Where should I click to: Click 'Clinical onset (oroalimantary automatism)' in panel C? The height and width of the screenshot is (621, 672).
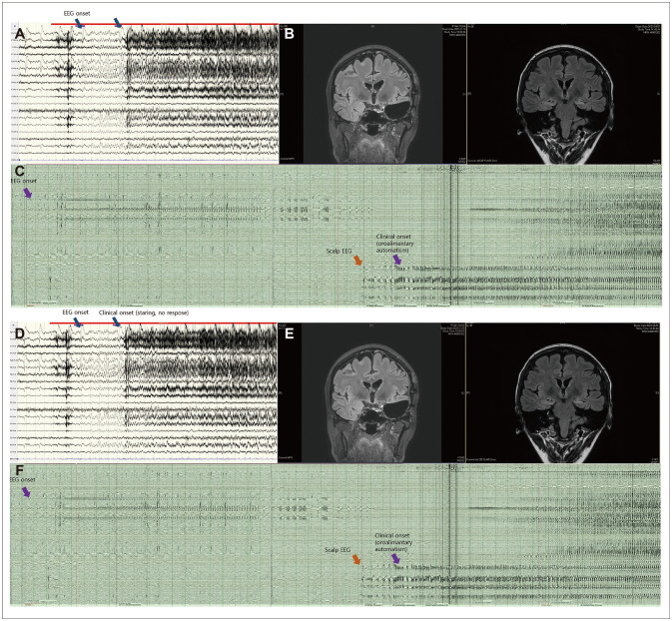pos(394,243)
